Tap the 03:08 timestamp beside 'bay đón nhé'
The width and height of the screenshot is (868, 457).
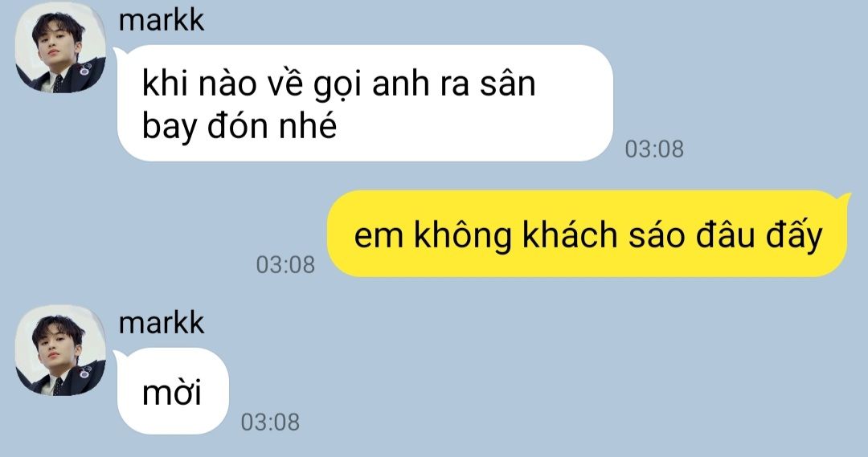[x=653, y=149]
